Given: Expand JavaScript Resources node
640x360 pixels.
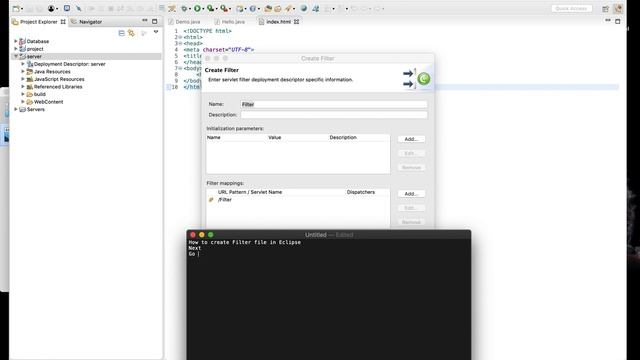Looking at the screenshot, I should coord(23,79).
